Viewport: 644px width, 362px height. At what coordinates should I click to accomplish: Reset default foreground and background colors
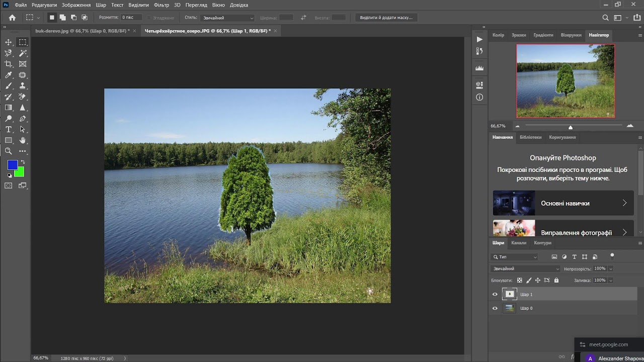(9, 175)
